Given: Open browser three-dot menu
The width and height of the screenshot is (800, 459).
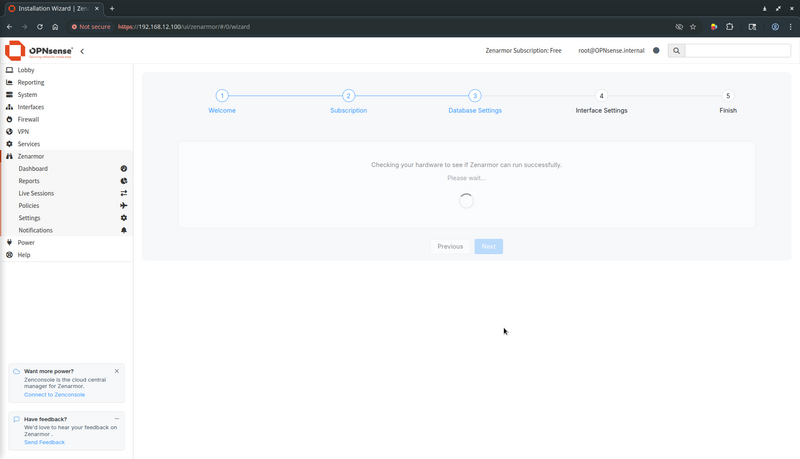Looking at the screenshot, I should click(791, 27).
